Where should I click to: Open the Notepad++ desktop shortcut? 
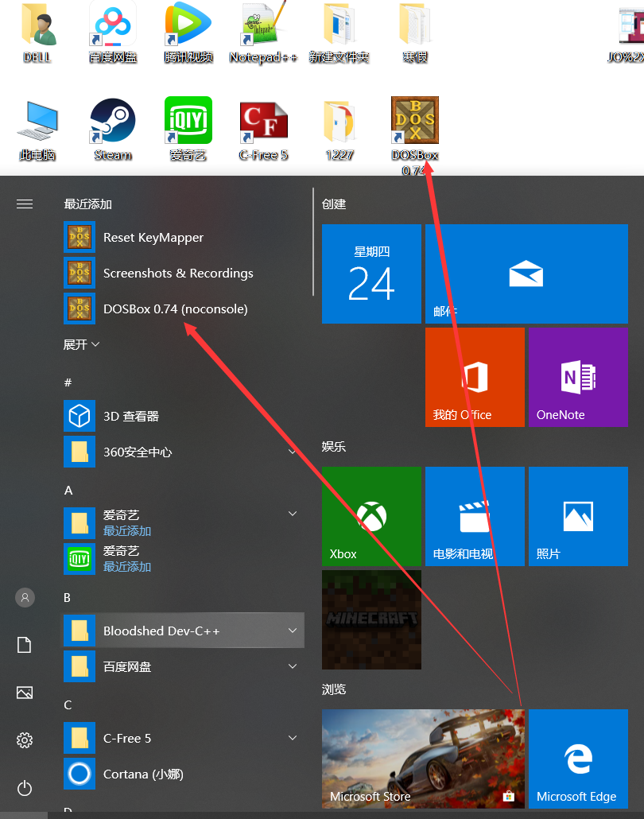[x=263, y=33]
